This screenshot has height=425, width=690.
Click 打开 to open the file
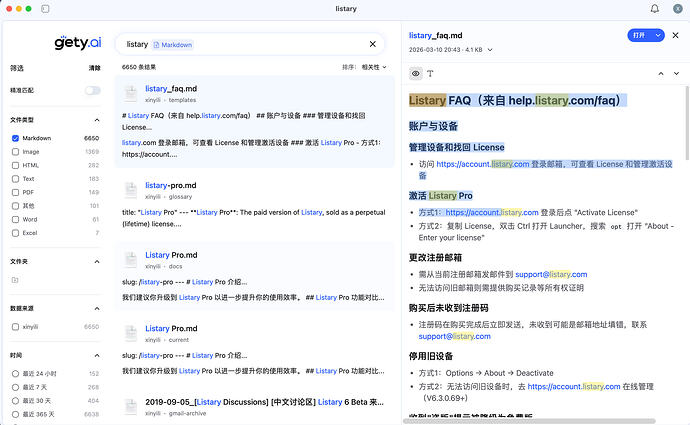[x=639, y=35]
